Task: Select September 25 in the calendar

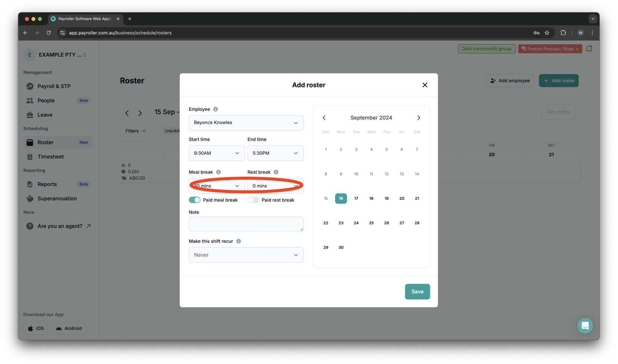Action: pyautogui.click(x=371, y=223)
